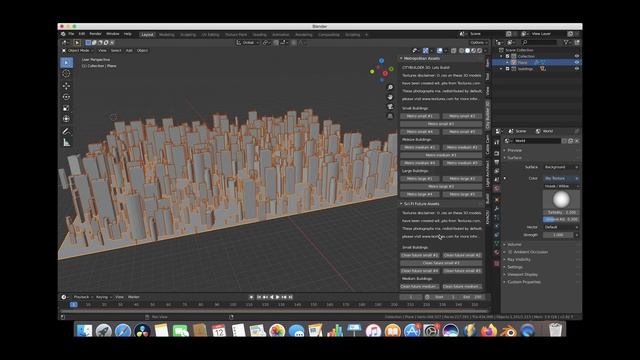Switch to Shading workspace tab

260,35
